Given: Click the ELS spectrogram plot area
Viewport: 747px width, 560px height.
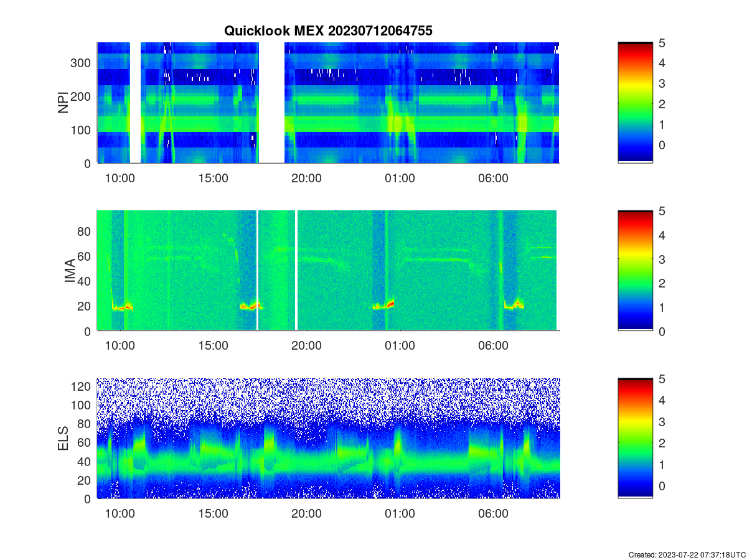Looking at the screenshot, I should pos(328,438).
